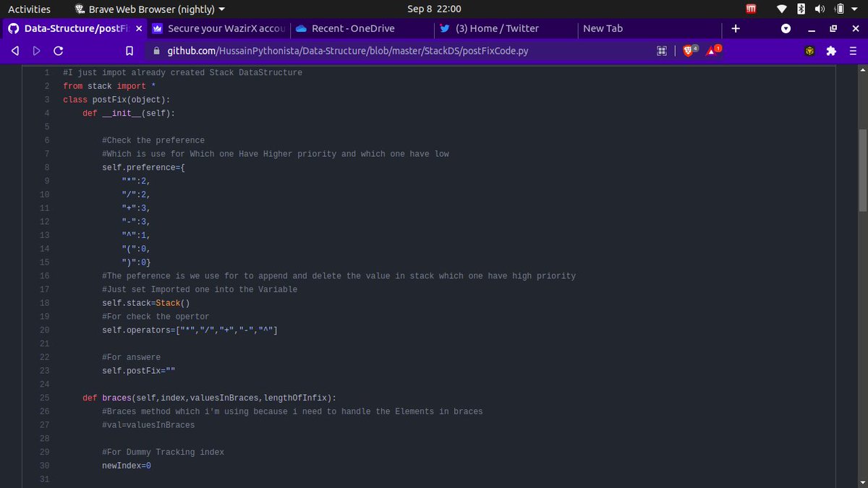Screen dimensions: 868x488
Task: Click the page scrollbar thumb
Action: (862, 170)
